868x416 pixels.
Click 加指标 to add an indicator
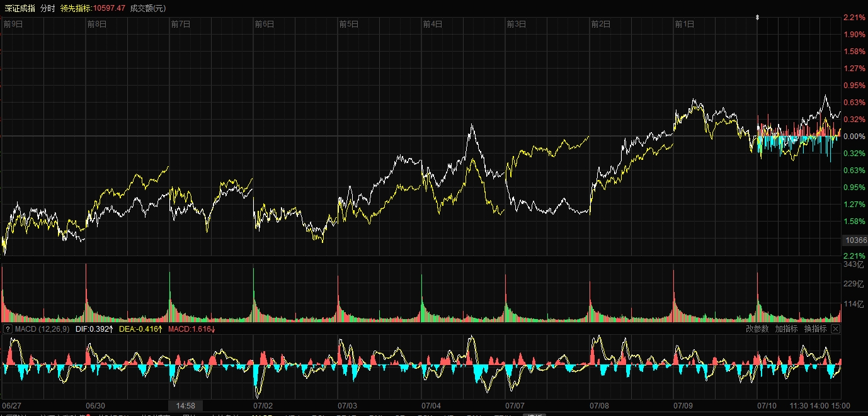point(786,329)
